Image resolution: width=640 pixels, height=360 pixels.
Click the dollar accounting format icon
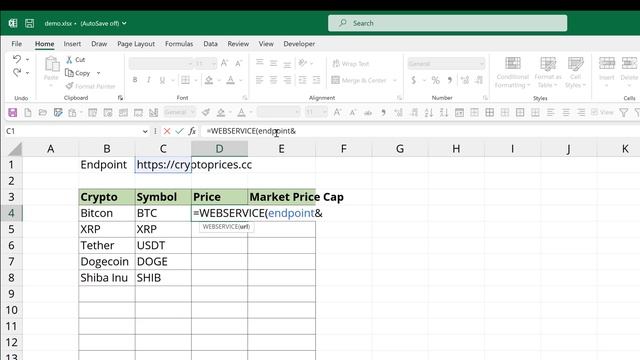[413, 80]
